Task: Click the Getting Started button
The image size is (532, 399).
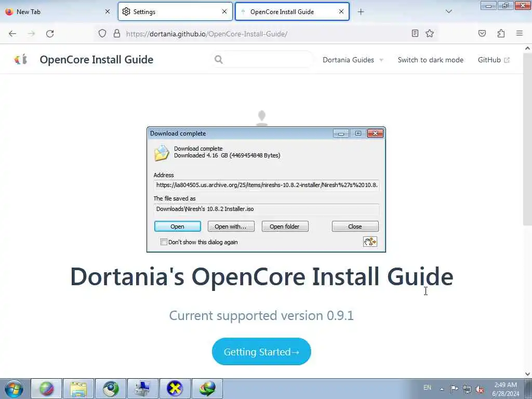Action: (x=261, y=352)
